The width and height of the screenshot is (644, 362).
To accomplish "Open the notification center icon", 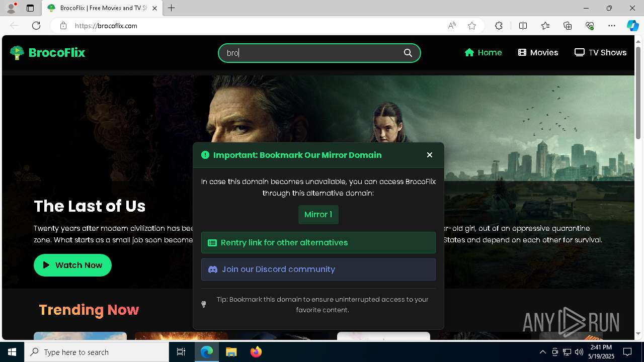I will pos(627,352).
